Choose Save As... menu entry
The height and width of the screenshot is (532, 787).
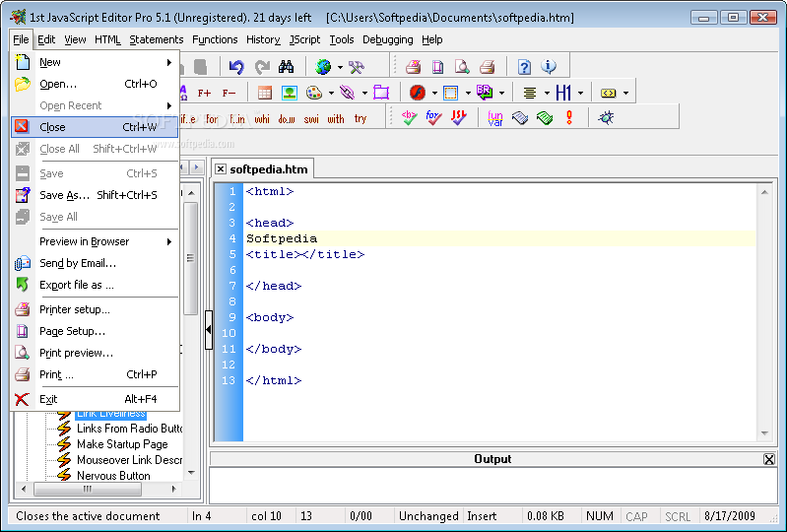(95, 195)
